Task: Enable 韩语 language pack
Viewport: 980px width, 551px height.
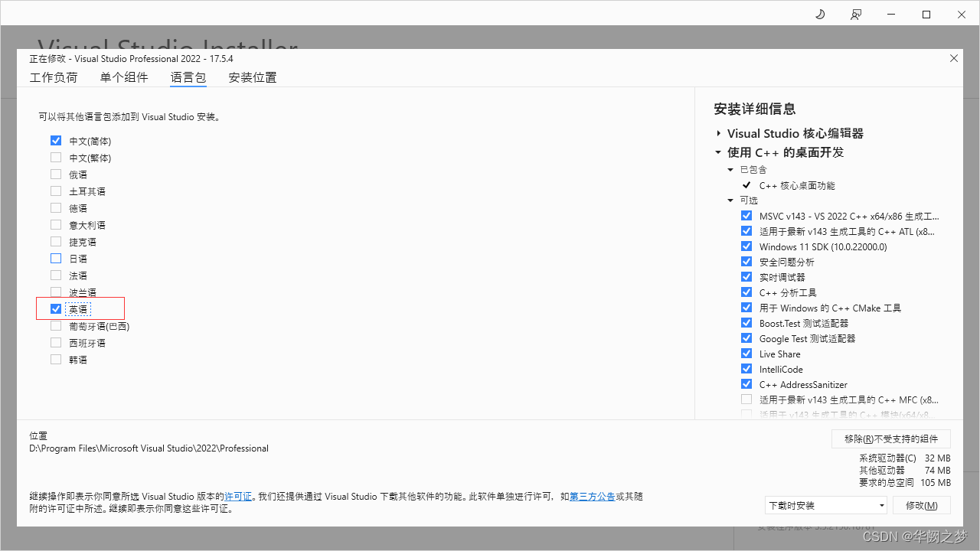Action: coord(56,360)
